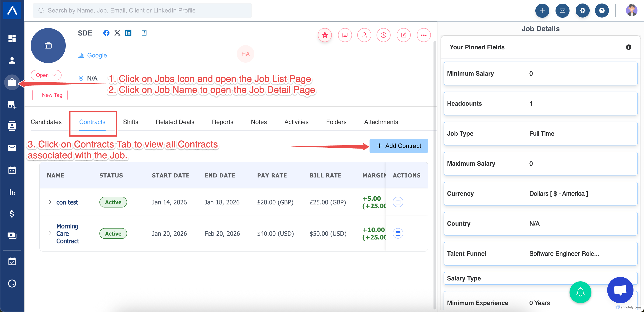Viewport: 644px width, 312px height.
Task: Click the Pinned Fields info icon
Action: [x=628, y=47]
